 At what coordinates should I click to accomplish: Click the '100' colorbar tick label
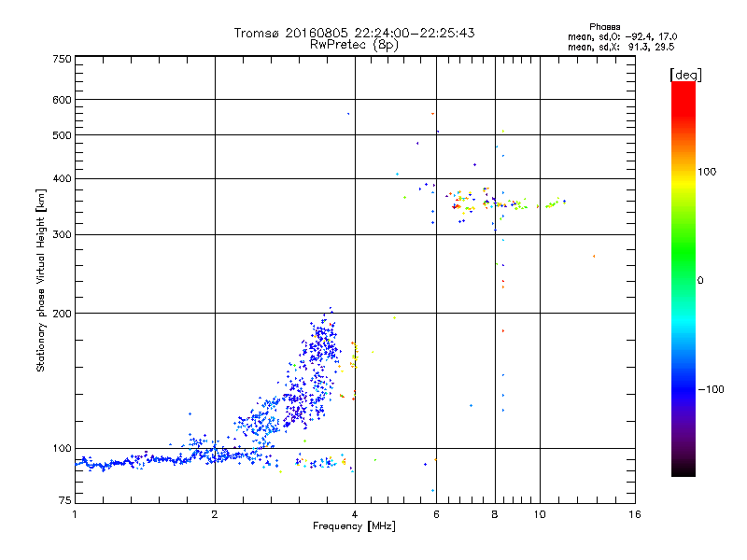tap(707, 172)
